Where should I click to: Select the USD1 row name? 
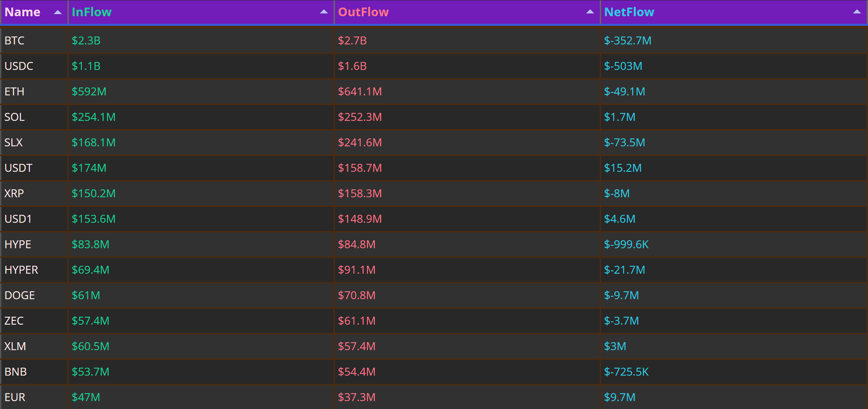click(18, 219)
